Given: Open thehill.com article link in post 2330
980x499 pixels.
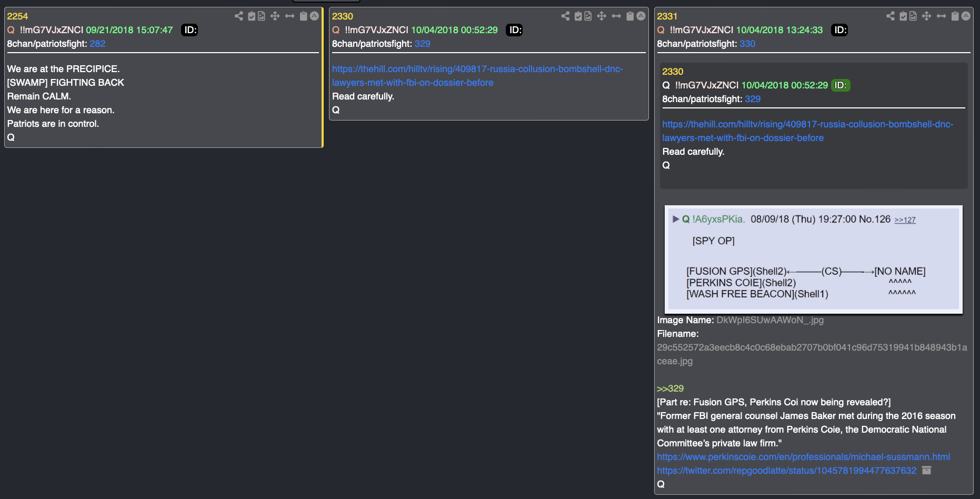Looking at the screenshot, I should 477,76.
